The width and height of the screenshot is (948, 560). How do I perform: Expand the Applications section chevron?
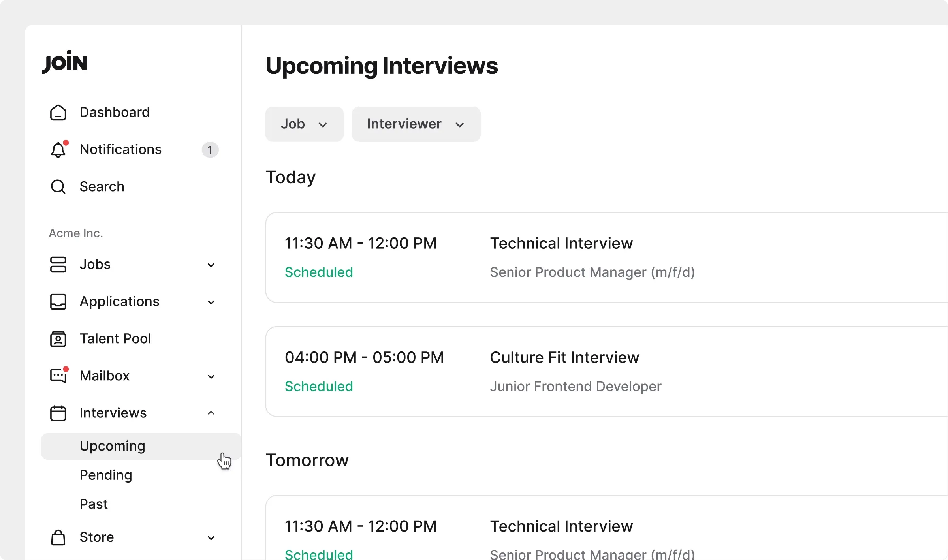pyautogui.click(x=211, y=302)
